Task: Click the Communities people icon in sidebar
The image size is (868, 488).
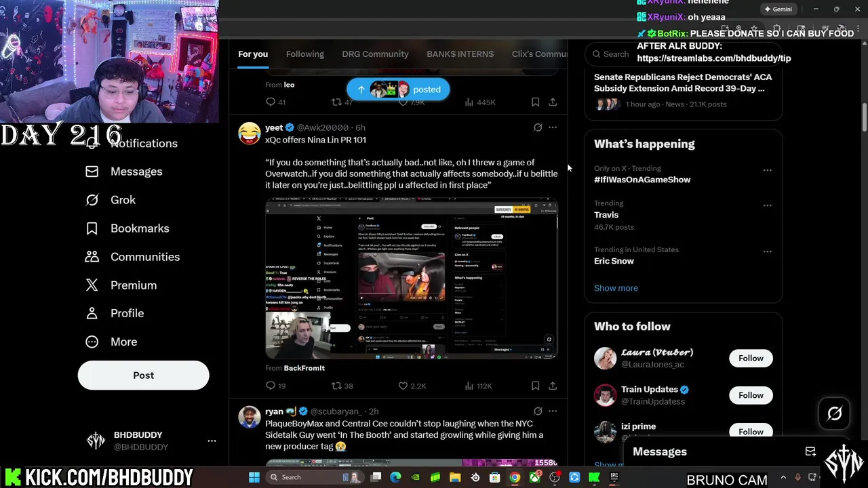Action: tap(92, 257)
